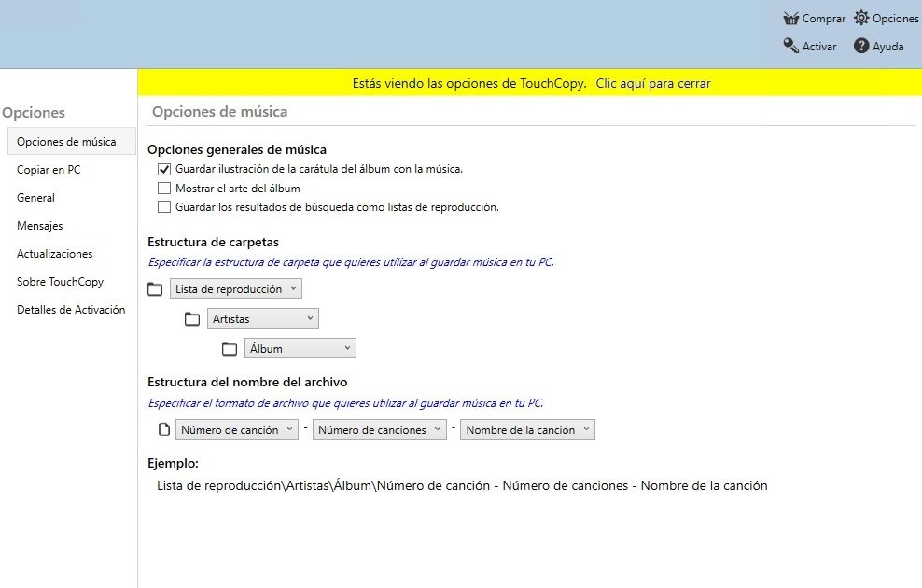Open the Artistas folder dropdown
This screenshot has height=588, width=922.
[263, 318]
